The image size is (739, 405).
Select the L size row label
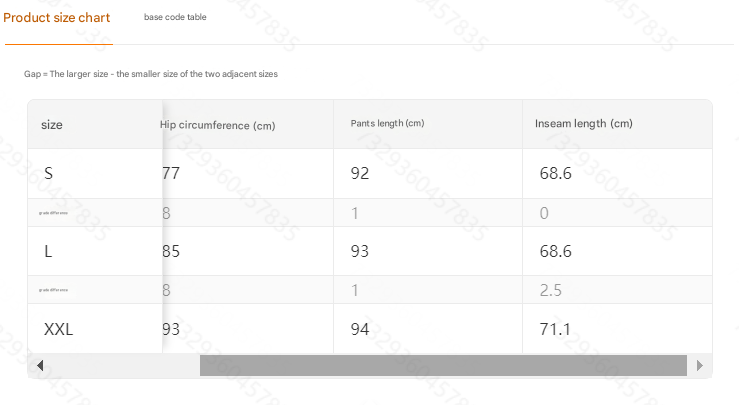[48, 251]
